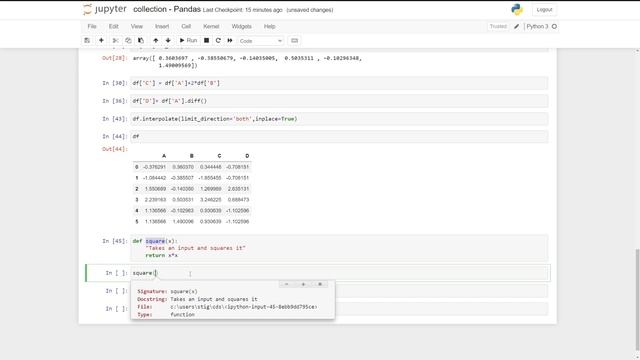Run the current cell
Image resolution: width=640 pixels, height=360 pixels.
pyautogui.click(x=188, y=40)
